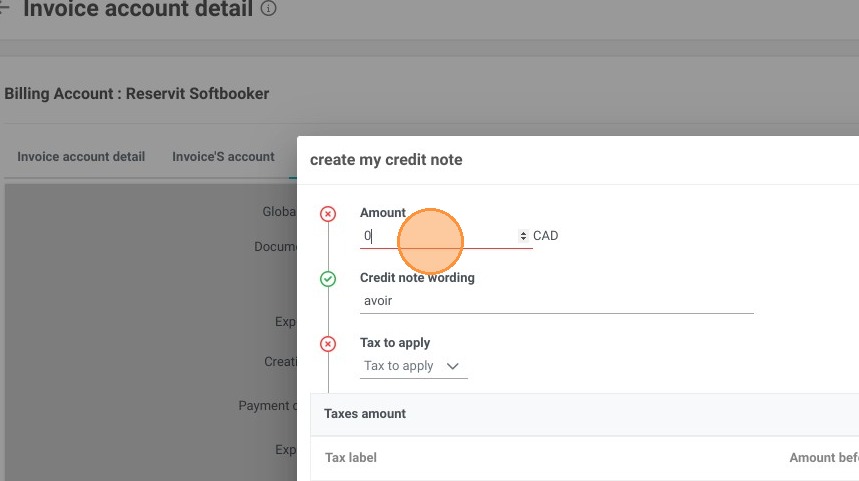Viewport: 859px width, 481px height.
Task: Click the Credit note wording field containing avoir
Action: pos(557,301)
